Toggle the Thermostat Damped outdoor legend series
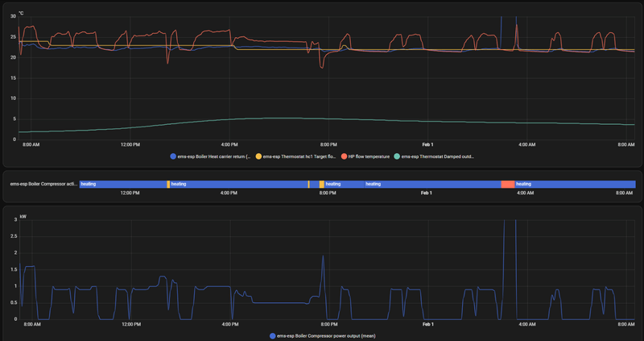The image size is (644, 341). 434,156
